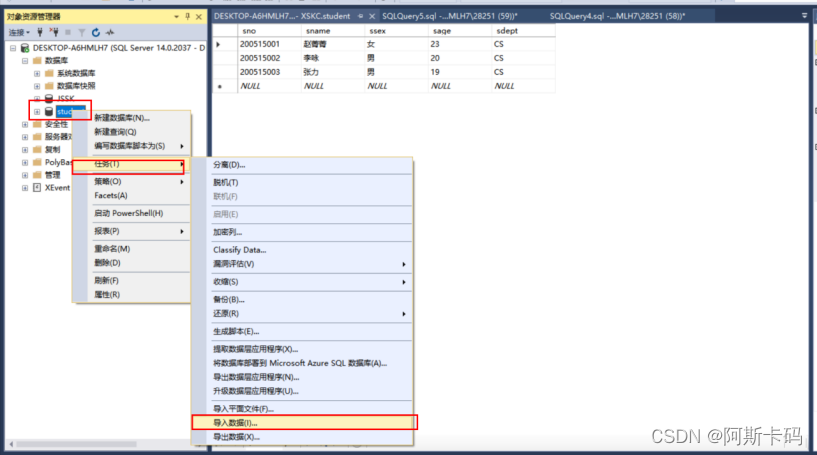
Task: Switch to the SQLQuery5.sql tab
Action: [450, 16]
